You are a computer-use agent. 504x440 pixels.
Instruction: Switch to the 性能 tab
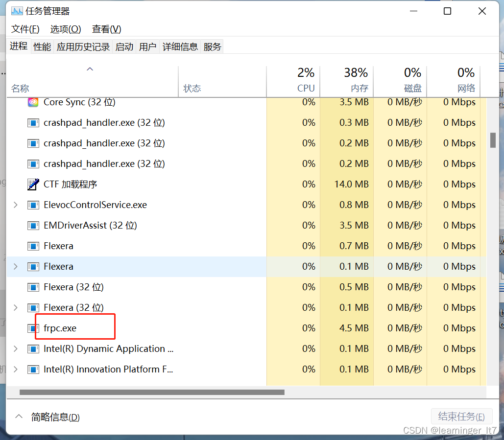pyautogui.click(x=42, y=47)
